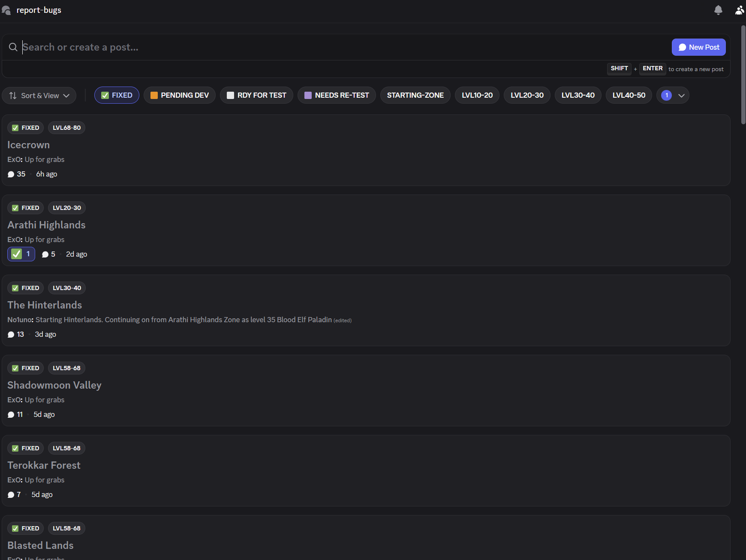Create a New Post

coord(698,47)
